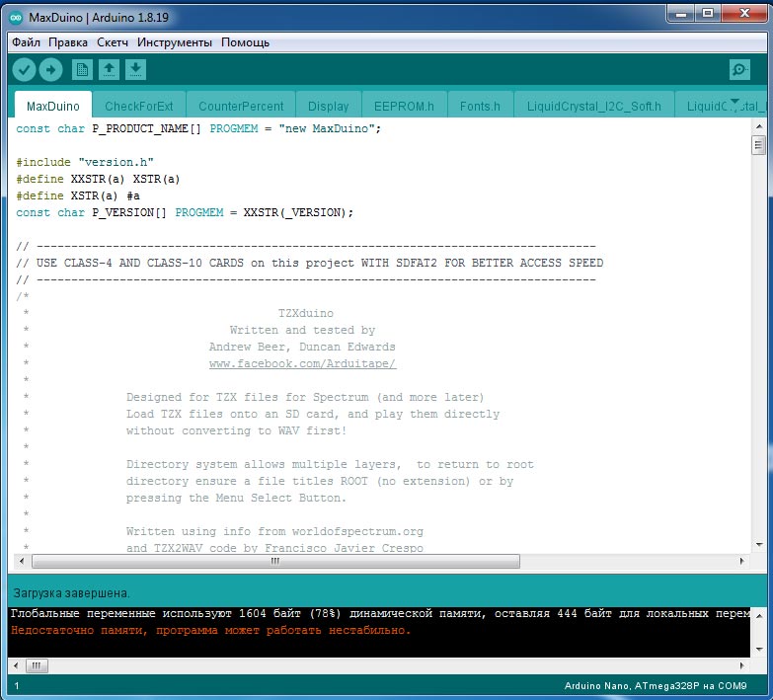This screenshot has width=773, height=700.
Task: Click the console scroll right arrow
Action: pos(741,666)
